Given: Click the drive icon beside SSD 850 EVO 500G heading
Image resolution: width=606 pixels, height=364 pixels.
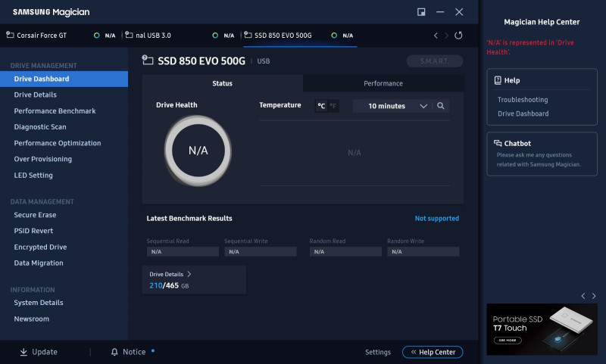Looking at the screenshot, I should (148, 60).
